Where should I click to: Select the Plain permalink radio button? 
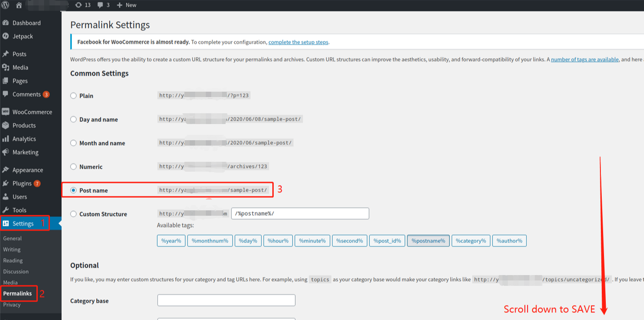(x=74, y=96)
